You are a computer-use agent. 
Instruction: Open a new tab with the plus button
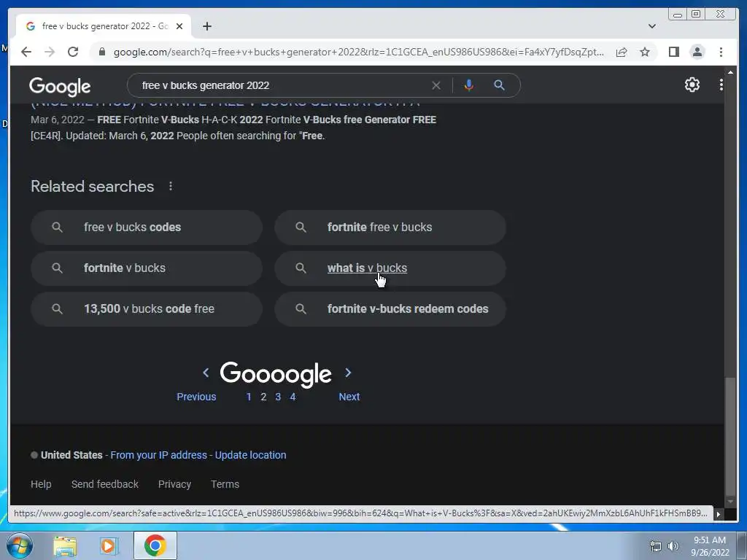click(206, 26)
